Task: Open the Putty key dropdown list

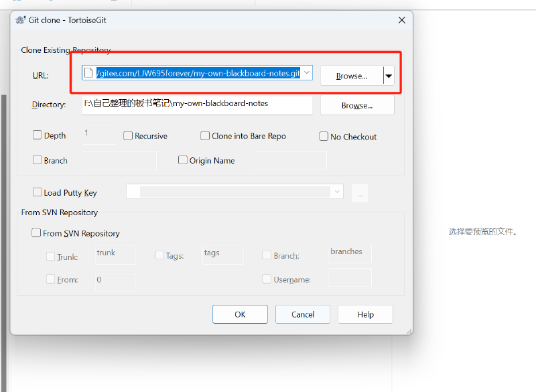Action: [x=337, y=192]
